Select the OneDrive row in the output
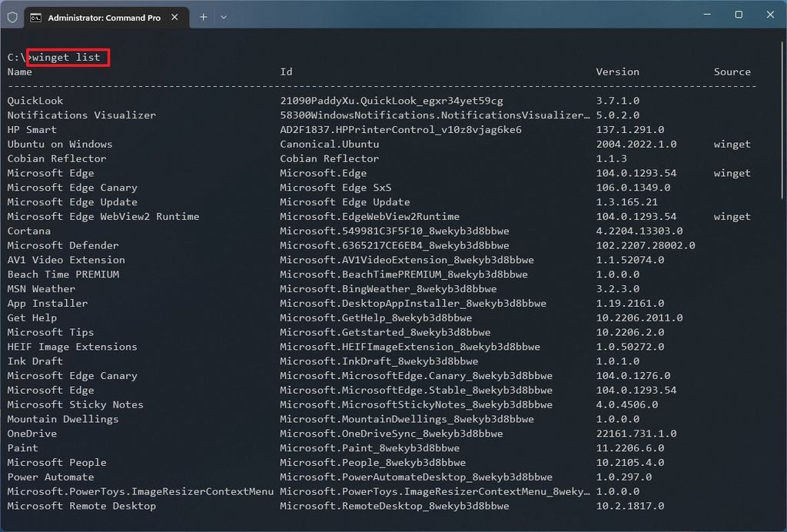This screenshot has height=532, width=787. [31, 434]
